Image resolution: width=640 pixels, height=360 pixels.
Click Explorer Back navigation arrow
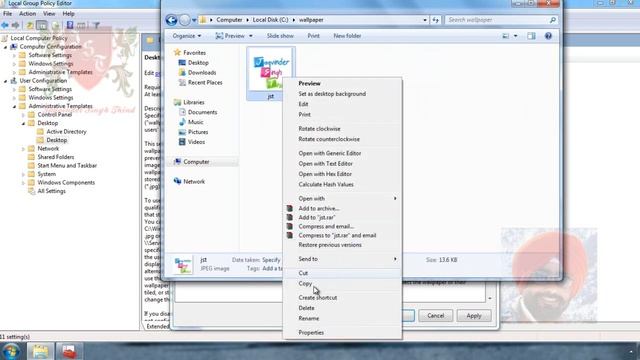(171, 20)
